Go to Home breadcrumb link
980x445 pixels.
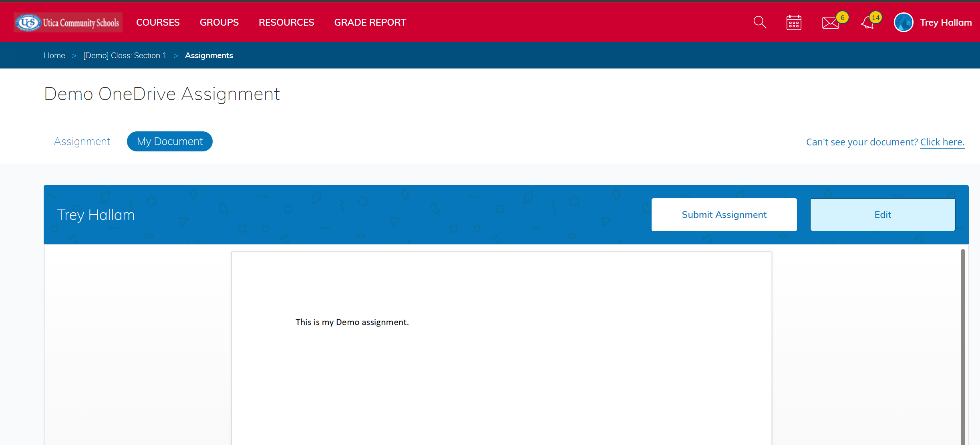coord(54,55)
